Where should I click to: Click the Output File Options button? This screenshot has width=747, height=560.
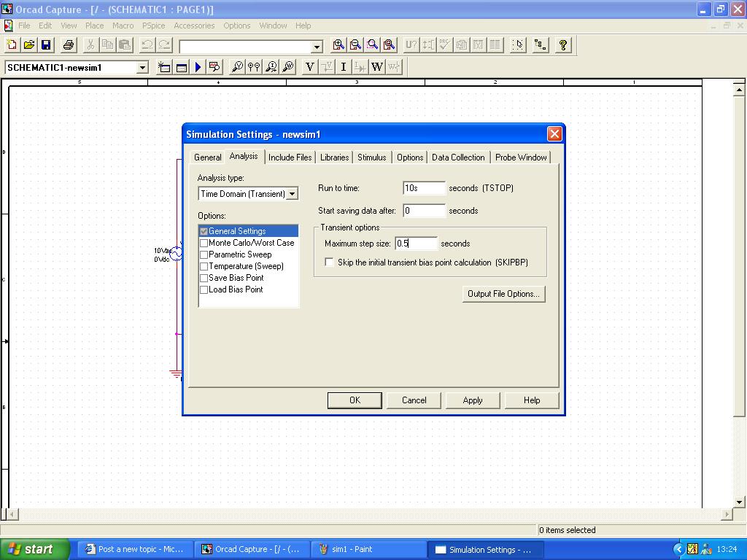(x=503, y=294)
